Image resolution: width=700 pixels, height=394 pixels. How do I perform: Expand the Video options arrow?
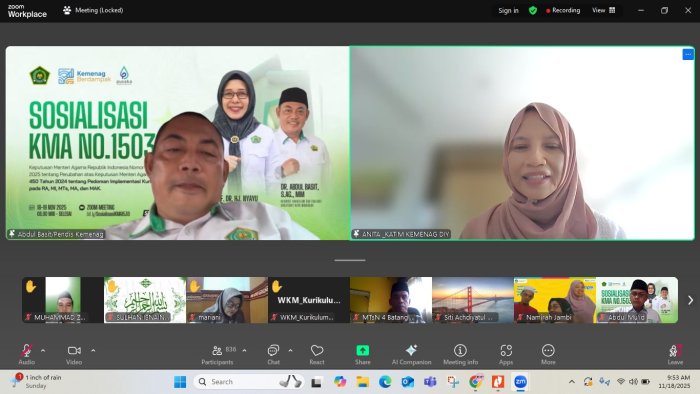[x=93, y=351]
